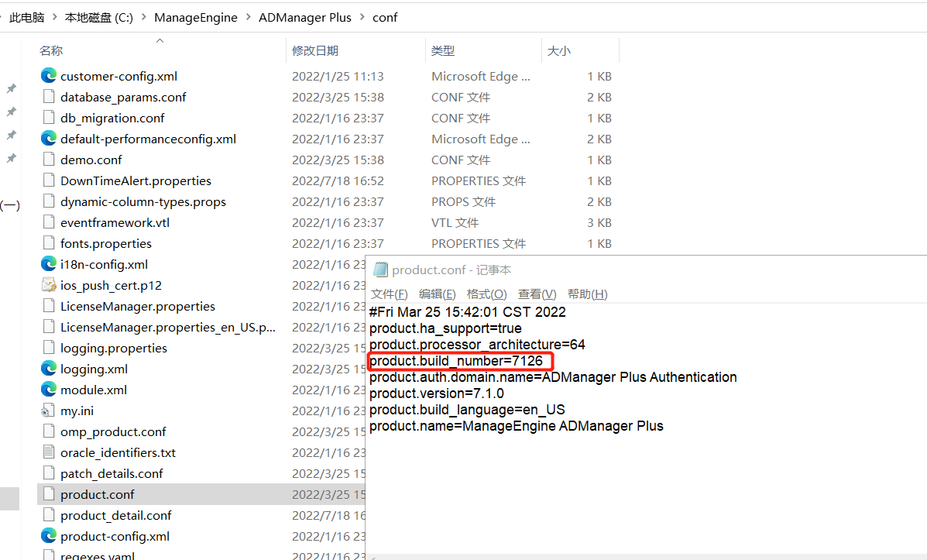The width and height of the screenshot is (927, 560).
Task: Click the line product.build_language=en_US in Notepad
Action: click(x=467, y=410)
